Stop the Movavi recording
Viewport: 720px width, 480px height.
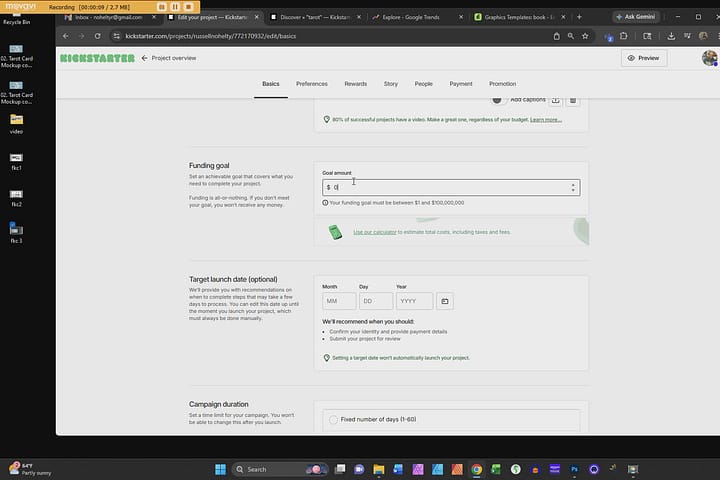(x=189, y=7)
